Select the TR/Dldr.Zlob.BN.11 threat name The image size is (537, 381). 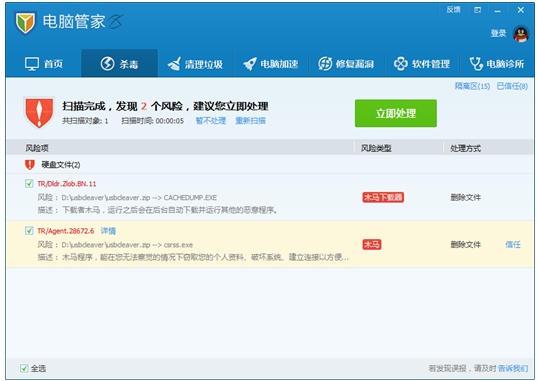[x=67, y=184]
